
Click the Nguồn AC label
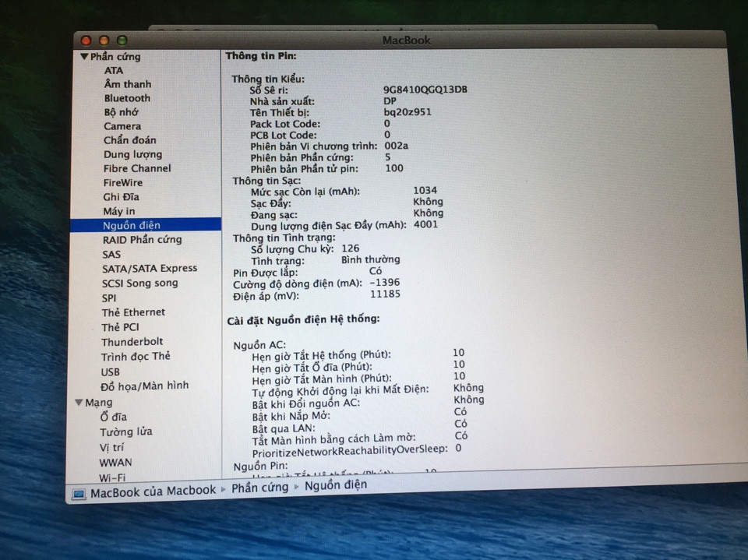click(x=259, y=345)
